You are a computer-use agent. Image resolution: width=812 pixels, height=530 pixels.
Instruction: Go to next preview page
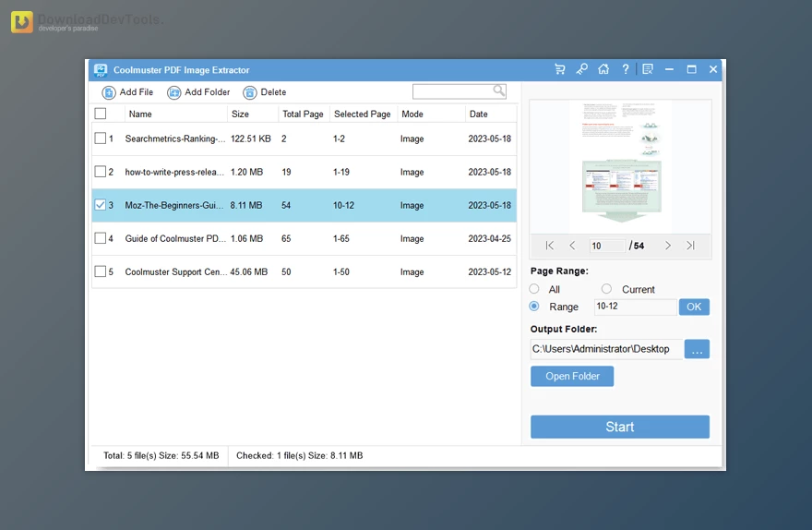click(667, 246)
